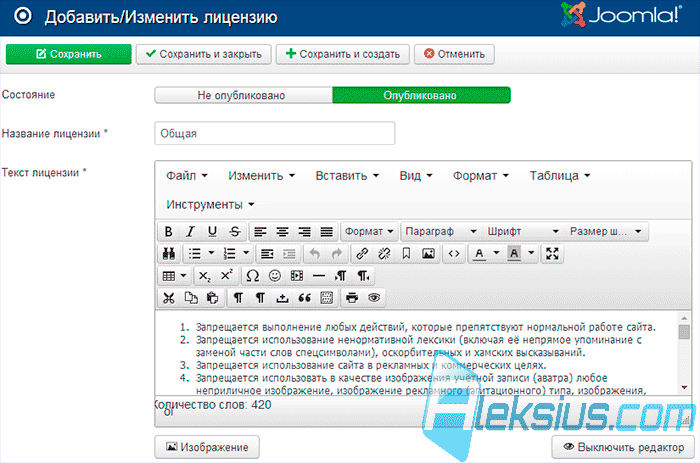Align text right
Image resolution: width=700 pixels, height=463 pixels.
tap(304, 231)
